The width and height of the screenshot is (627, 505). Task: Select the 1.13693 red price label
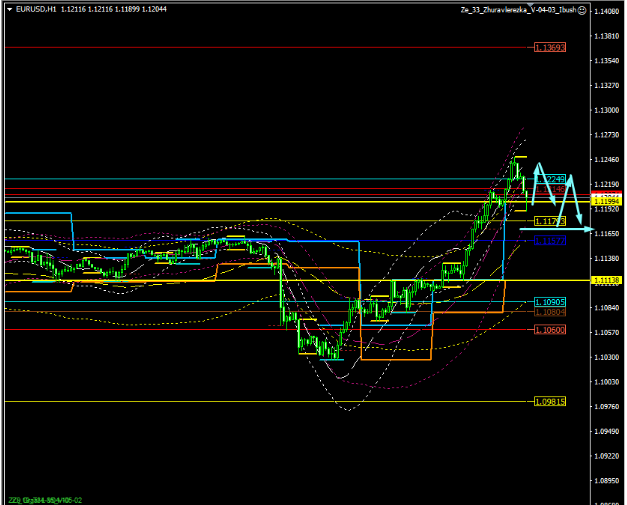[550, 47]
